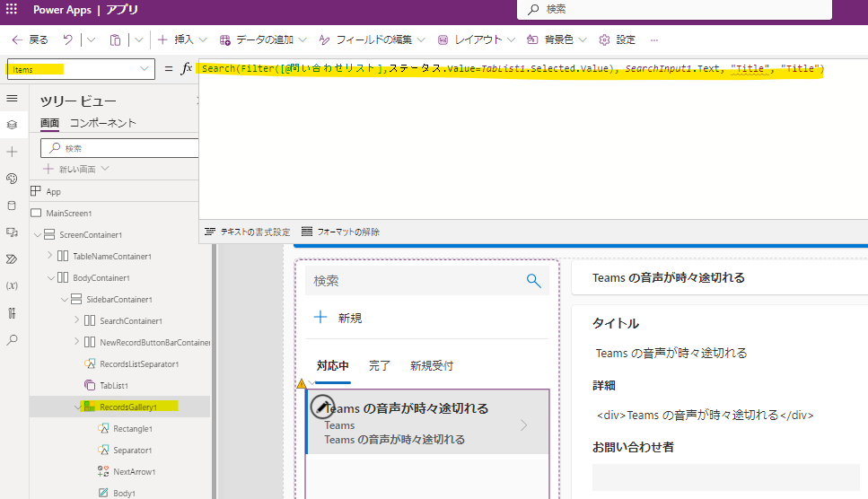Expand the NewRecordButtonBarContainer node
The image size is (868, 499).
tap(76, 342)
